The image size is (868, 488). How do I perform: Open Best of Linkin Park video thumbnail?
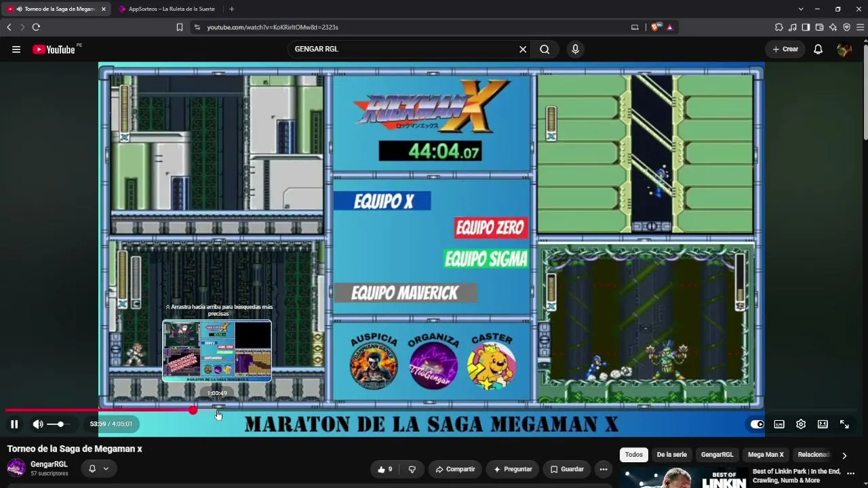coord(685,477)
